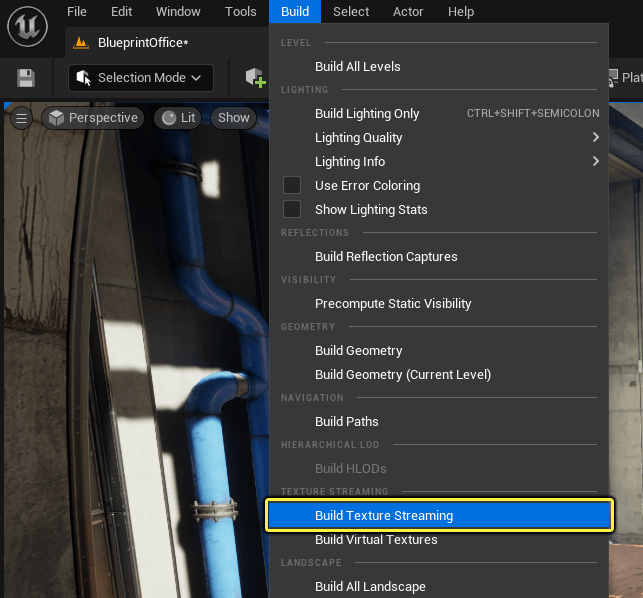
Task: Click the Unreal Engine logo icon
Action: (27, 27)
